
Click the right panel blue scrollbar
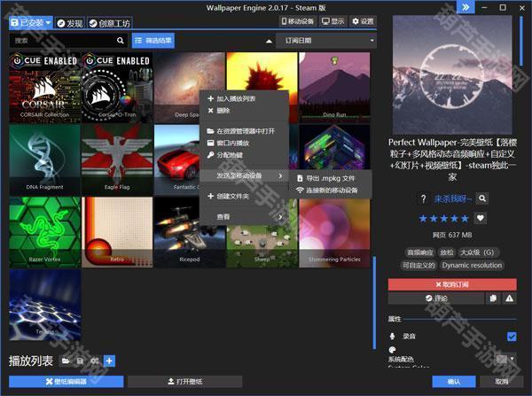521,41
